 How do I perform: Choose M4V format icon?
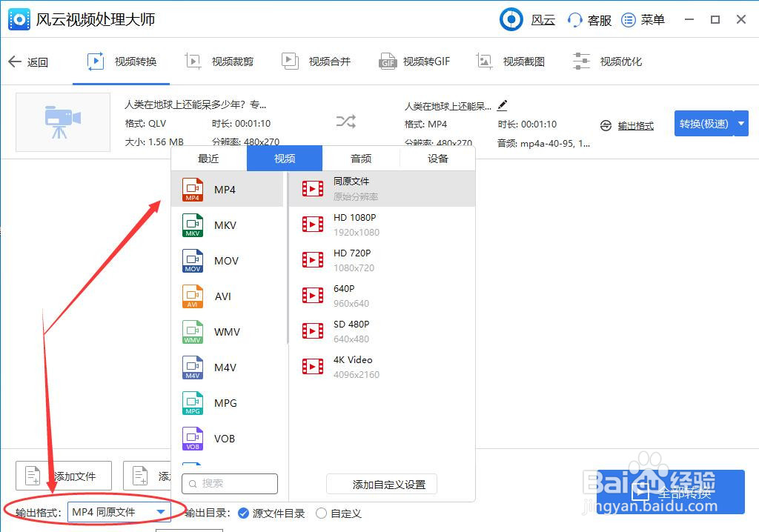click(x=192, y=368)
